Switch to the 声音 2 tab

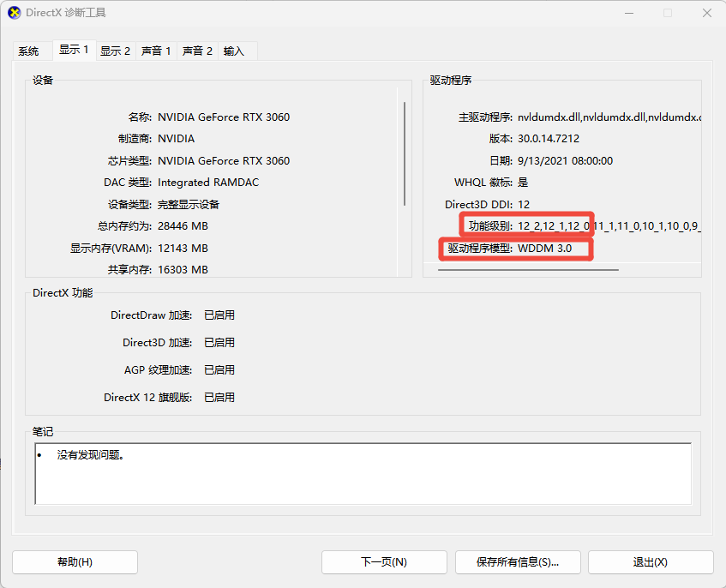197,51
